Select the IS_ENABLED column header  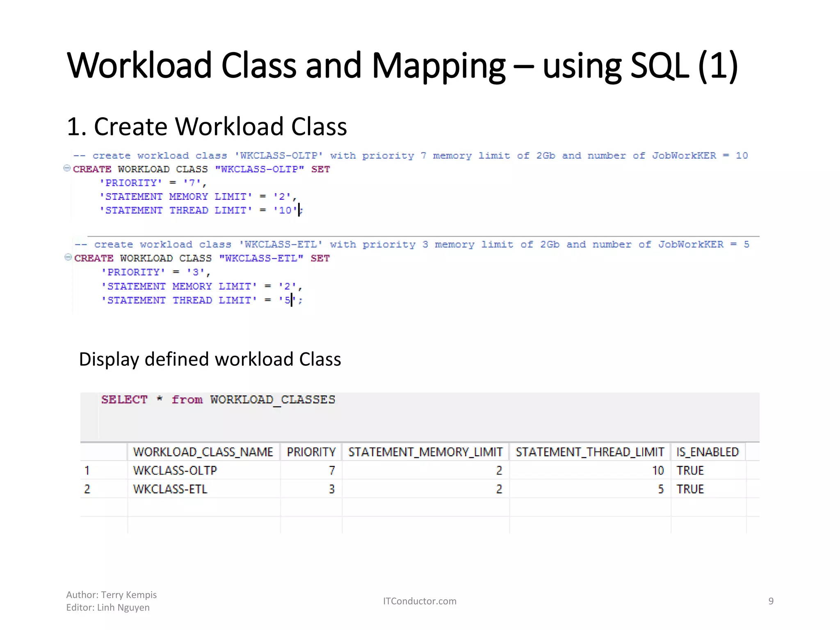(x=708, y=452)
